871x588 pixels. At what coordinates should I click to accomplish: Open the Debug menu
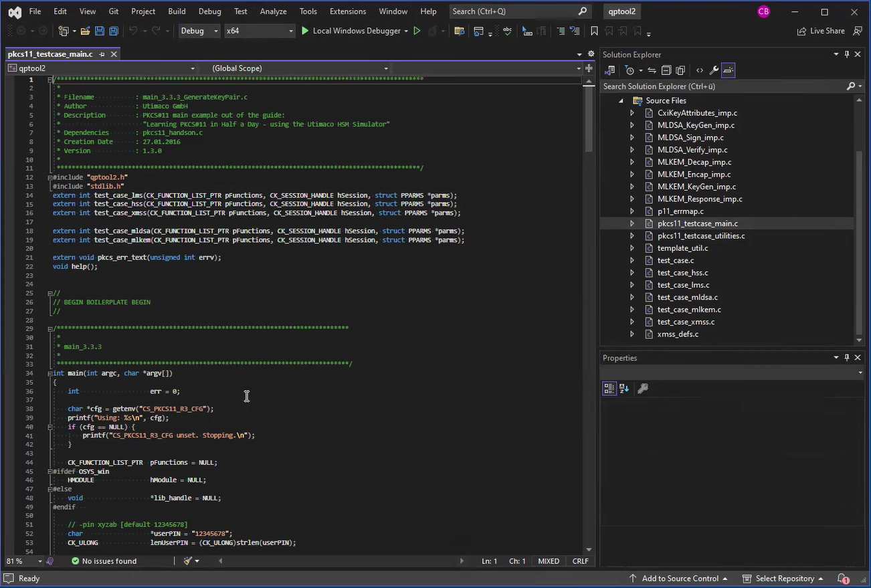(209, 11)
